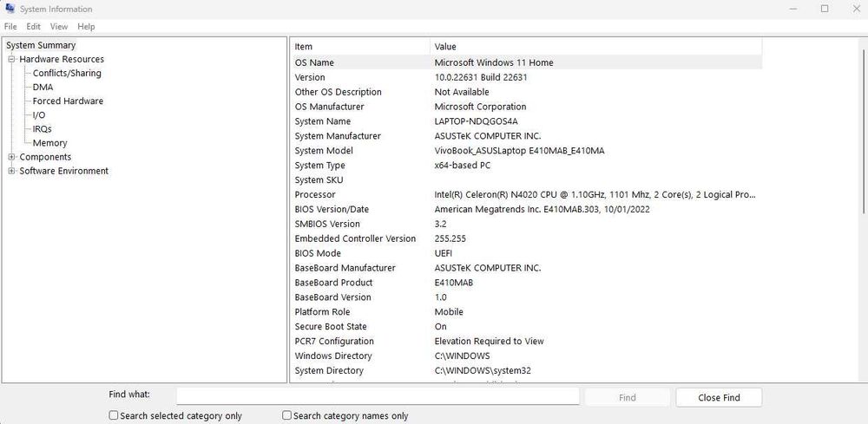Image resolution: width=868 pixels, height=424 pixels.
Task: Click the System Information app icon in title bar
Action: click(10, 9)
